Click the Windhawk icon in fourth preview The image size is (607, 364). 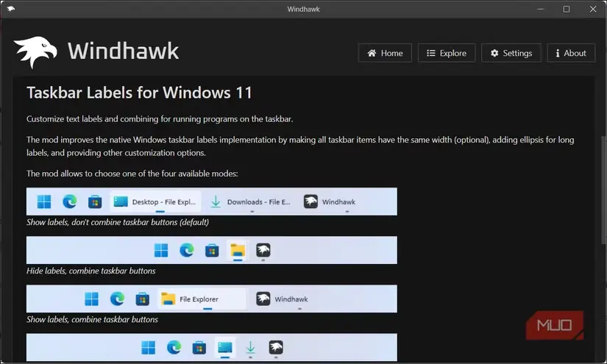point(276,347)
